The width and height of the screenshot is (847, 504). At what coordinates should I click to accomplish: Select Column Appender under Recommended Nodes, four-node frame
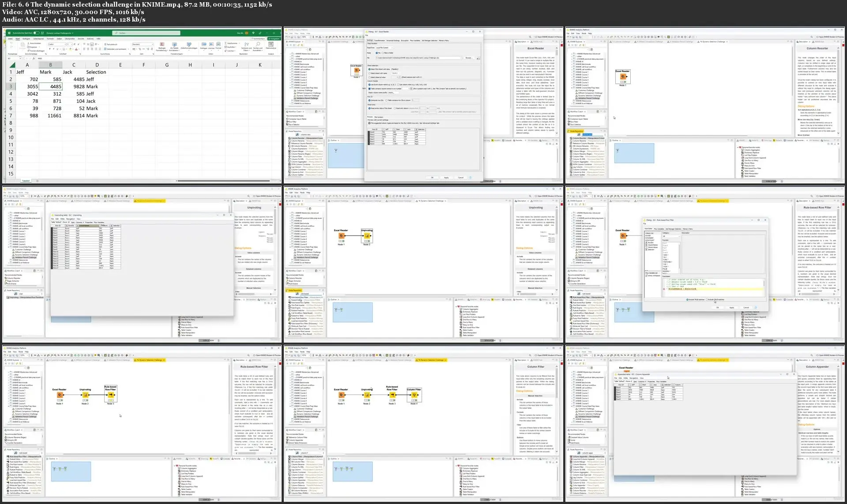pyautogui.click(x=295, y=440)
